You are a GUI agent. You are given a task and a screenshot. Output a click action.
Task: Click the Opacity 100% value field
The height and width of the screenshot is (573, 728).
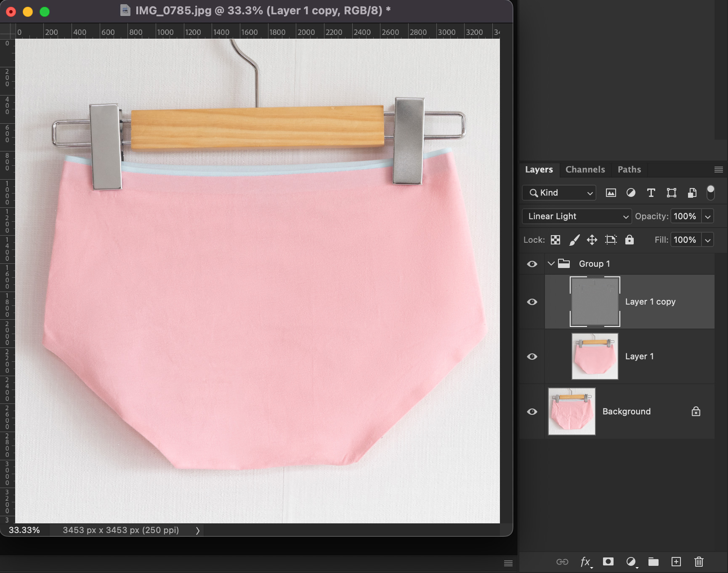pyautogui.click(x=686, y=216)
